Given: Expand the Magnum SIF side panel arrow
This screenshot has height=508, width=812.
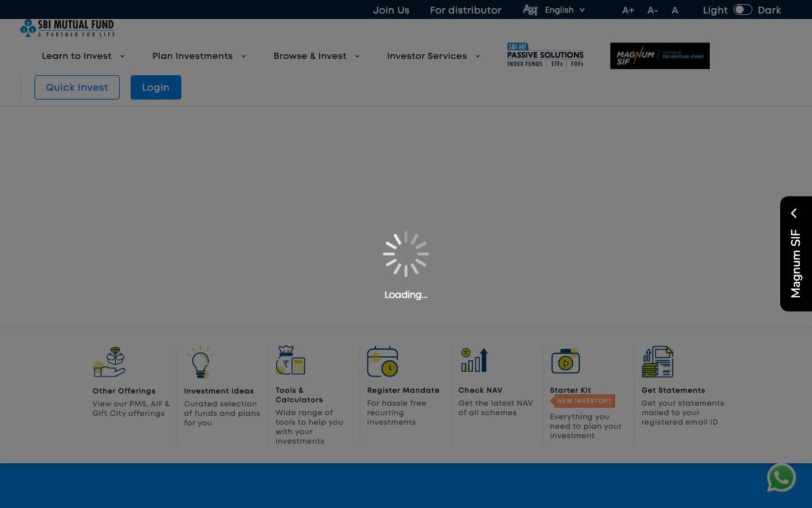Looking at the screenshot, I should (x=794, y=213).
